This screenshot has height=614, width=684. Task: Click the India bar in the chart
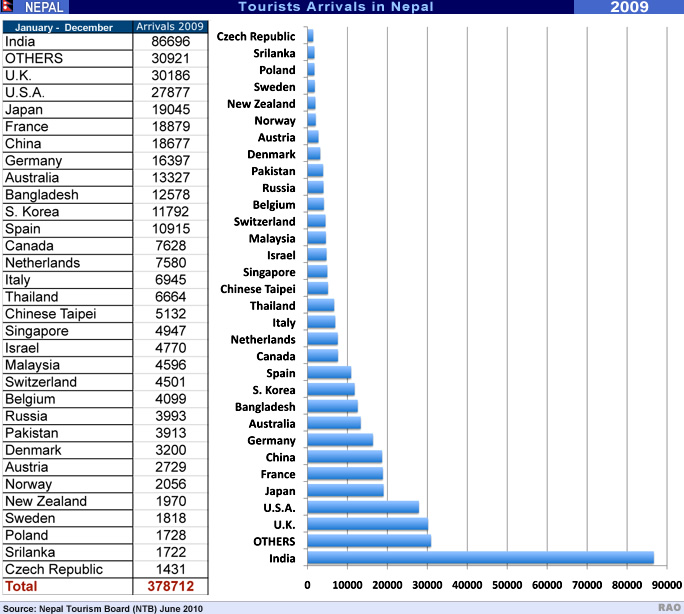coord(480,558)
